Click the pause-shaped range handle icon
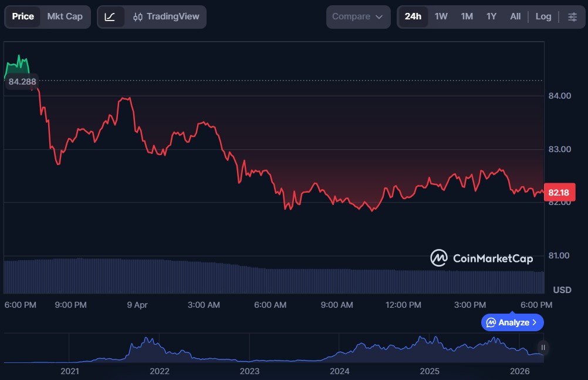588x380 pixels. tap(543, 348)
